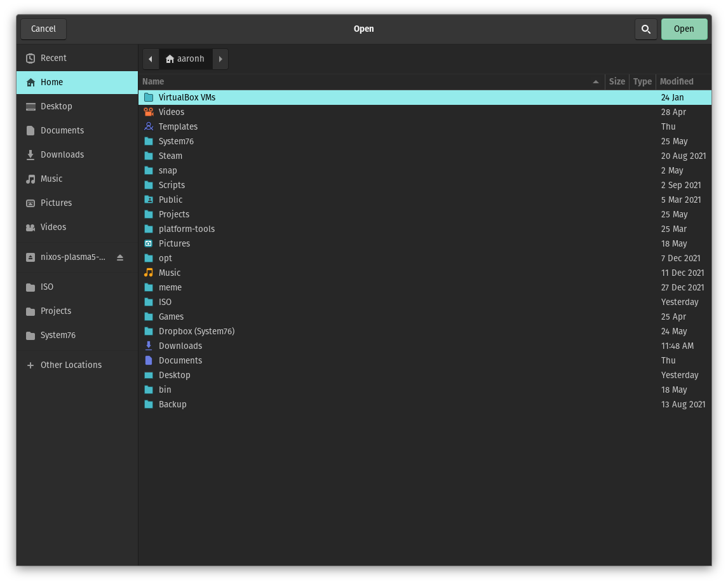
Task: Select the Home icon in sidebar
Action: [x=30, y=82]
